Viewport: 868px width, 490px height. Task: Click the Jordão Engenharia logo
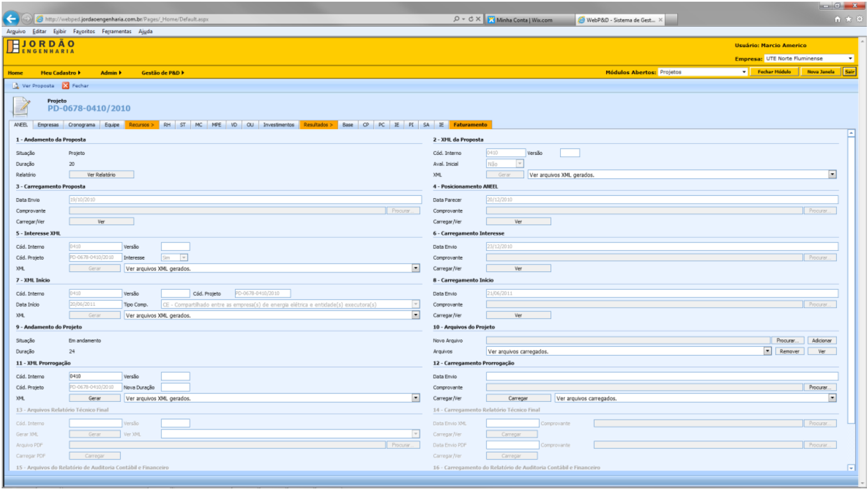click(x=40, y=47)
